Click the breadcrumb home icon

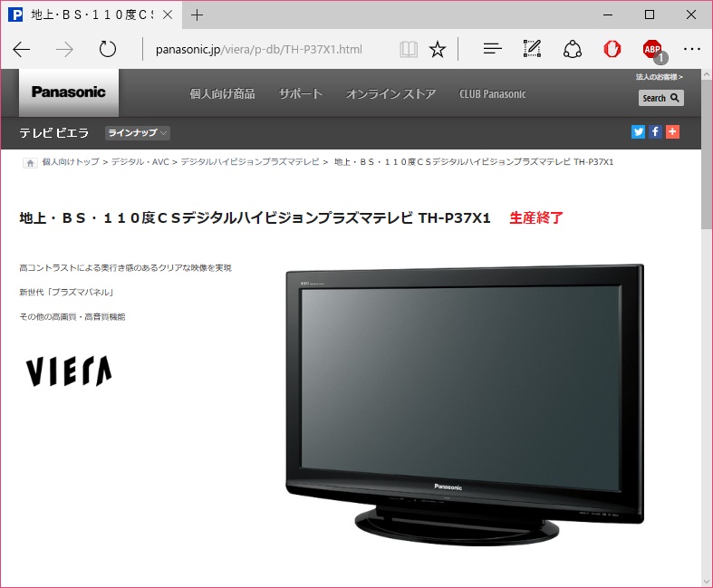tap(30, 163)
